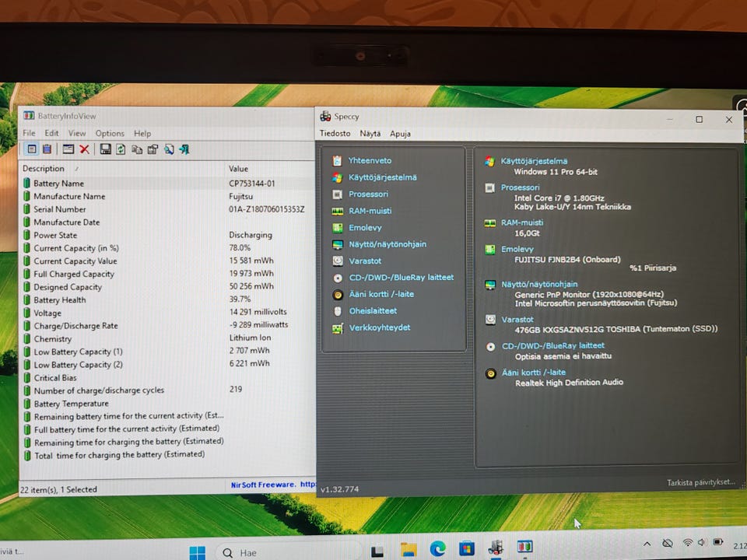The width and height of the screenshot is (747, 560).
Task: Click the find magnifier toolbar icon
Action: 169,149
